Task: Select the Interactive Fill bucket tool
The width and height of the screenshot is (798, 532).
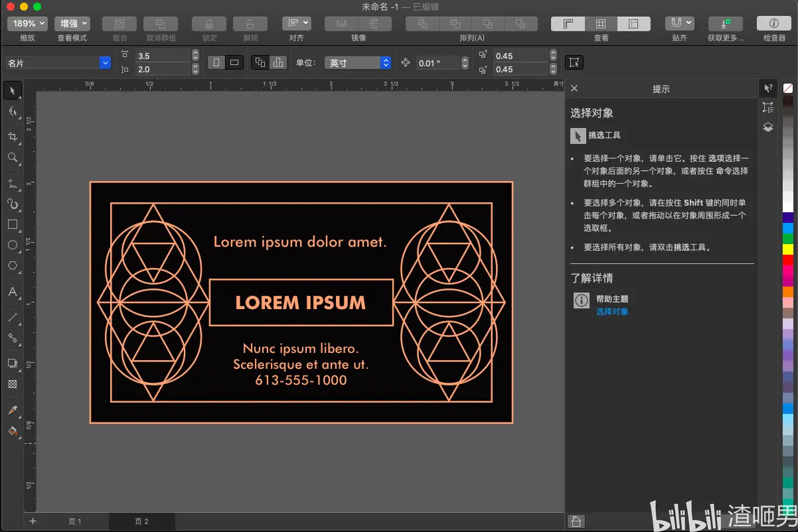Action: pyautogui.click(x=12, y=431)
